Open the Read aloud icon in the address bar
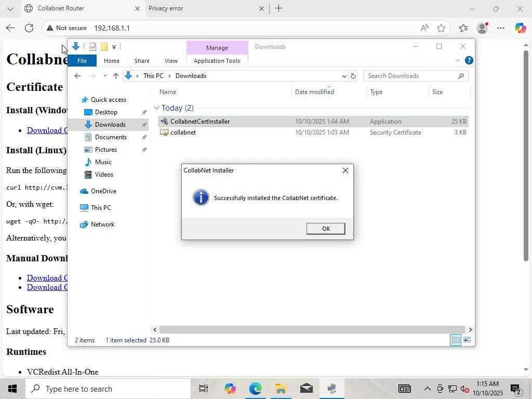Viewport: 532px width, 399px height. [x=424, y=28]
